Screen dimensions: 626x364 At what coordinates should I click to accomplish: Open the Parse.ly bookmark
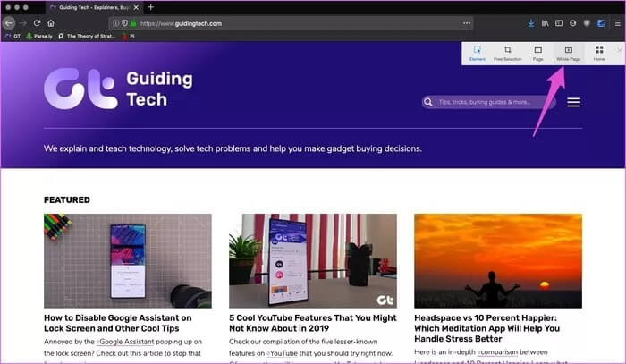click(39, 36)
